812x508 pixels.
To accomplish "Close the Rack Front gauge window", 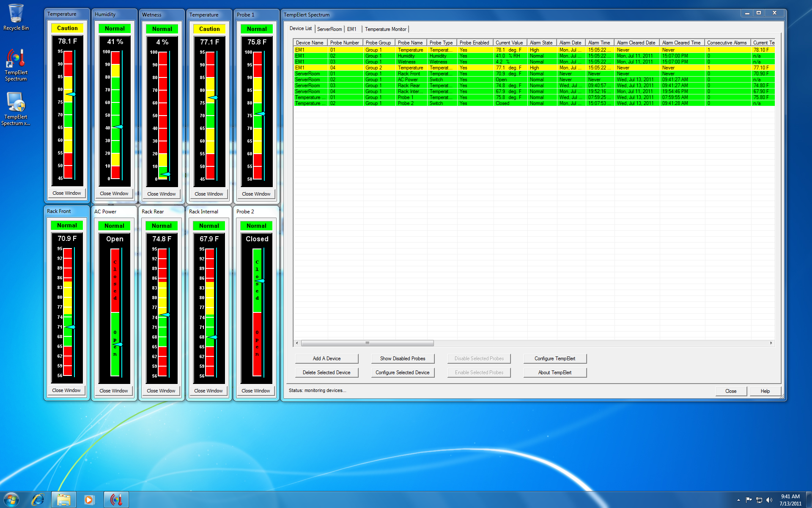I will coord(66,390).
